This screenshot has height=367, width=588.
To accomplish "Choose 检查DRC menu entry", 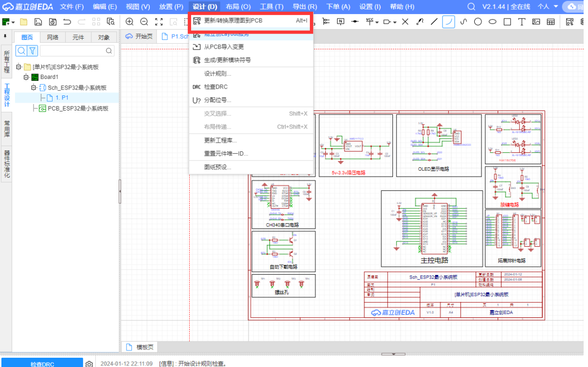I will pyautogui.click(x=251, y=87).
